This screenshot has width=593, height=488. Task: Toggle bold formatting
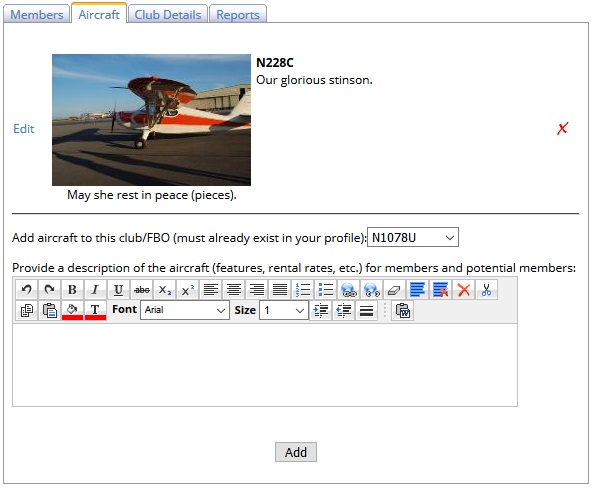coord(72,290)
